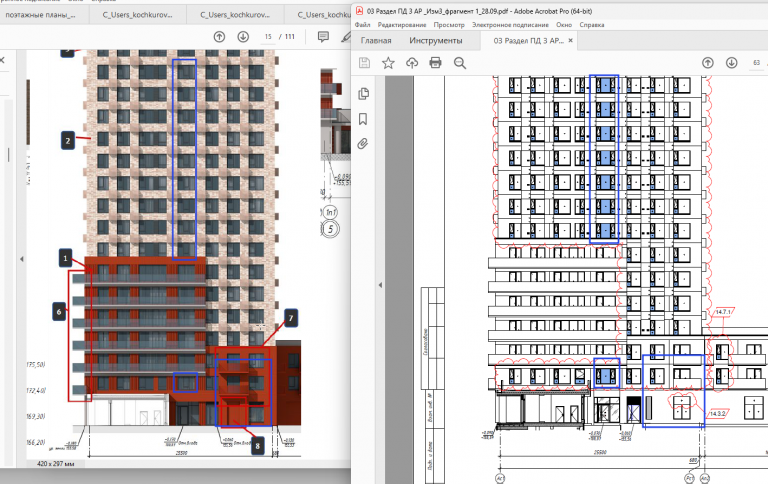This screenshot has height=484, width=768.
Task: Go to previous page in right window
Action: click(x=708, y=63)
